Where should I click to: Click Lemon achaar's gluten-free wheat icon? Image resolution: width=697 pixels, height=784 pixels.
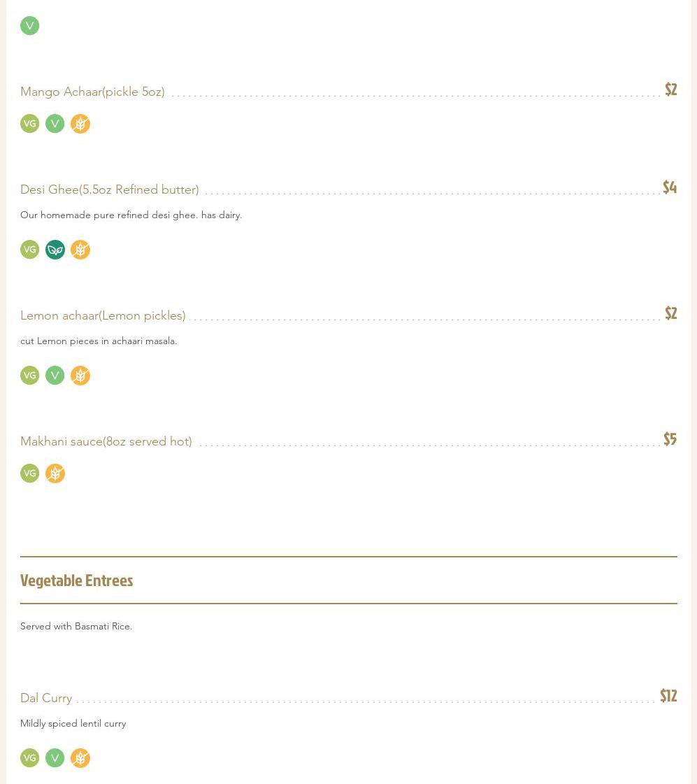coord(80,376)
